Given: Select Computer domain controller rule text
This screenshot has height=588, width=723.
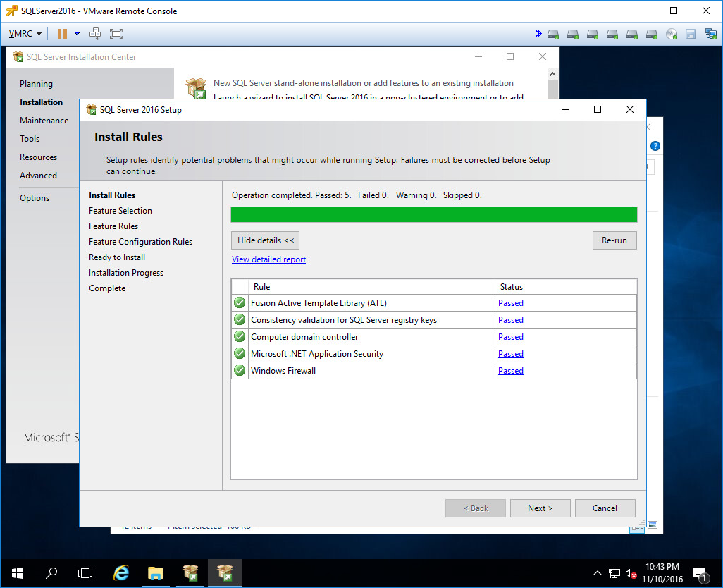Looking at the screenshot, I should click(x=304, y=337).
